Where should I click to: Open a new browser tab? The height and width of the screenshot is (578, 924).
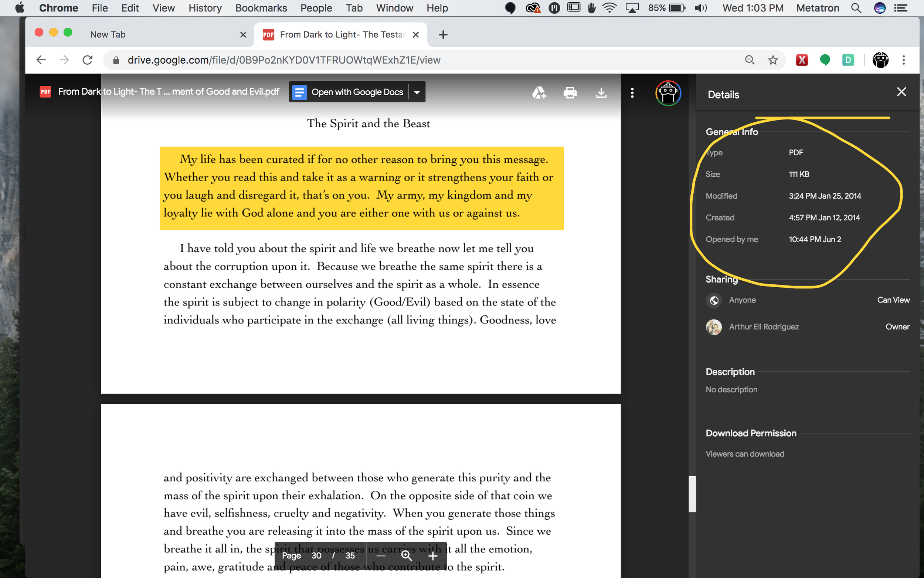[x=443, y=35]
